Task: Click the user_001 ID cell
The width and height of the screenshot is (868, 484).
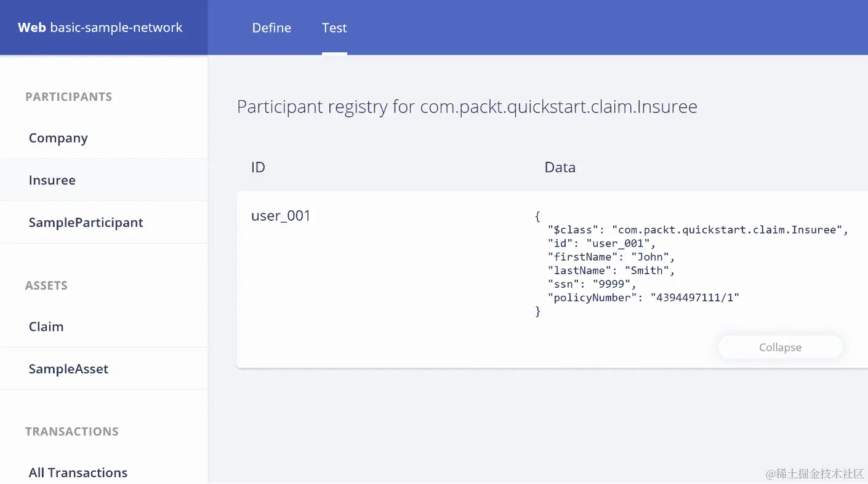Action: (281, 216)
